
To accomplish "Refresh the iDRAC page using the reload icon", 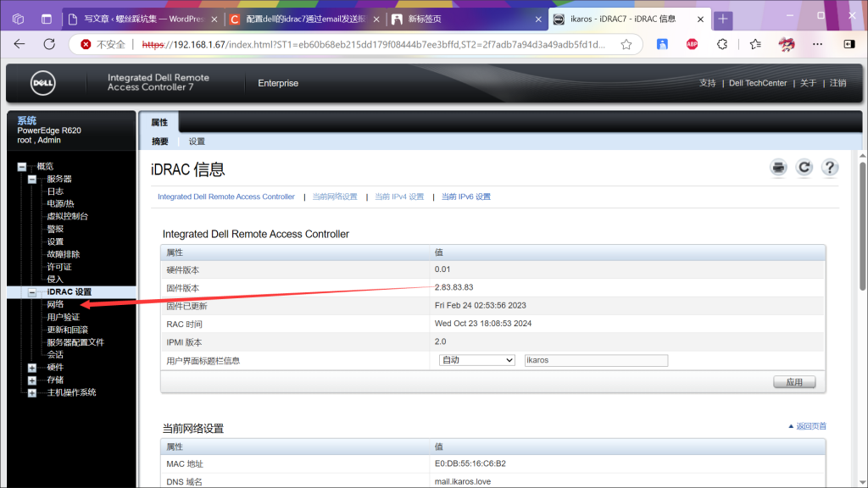I will point(804,168).
